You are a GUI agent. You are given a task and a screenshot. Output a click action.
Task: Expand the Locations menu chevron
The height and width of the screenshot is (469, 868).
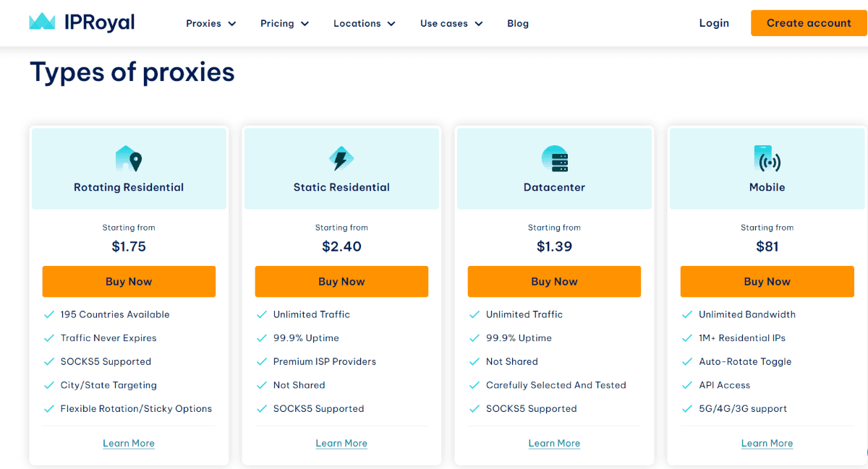[391, 24]
